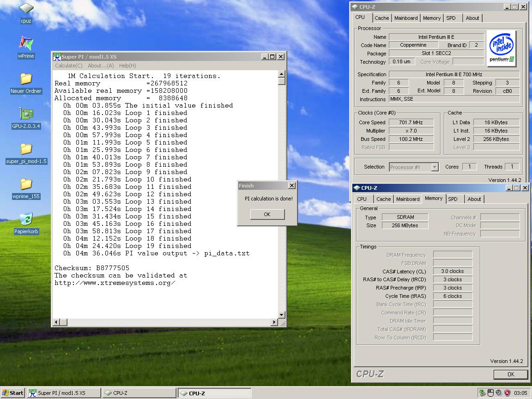Click the Checksum: B8777505 line
The height and width of the screenshot is (399, 532).
[x=92, y=268]
